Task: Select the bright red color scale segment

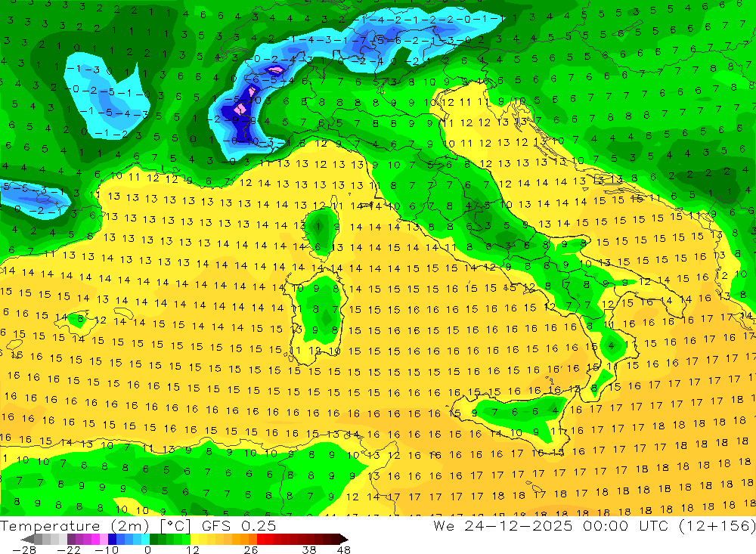Action: (261, 539)
